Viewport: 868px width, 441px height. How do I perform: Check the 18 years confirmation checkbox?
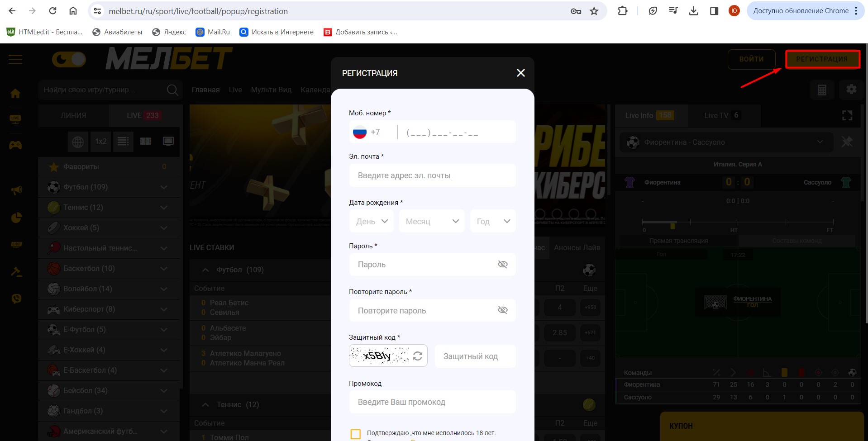(x=356, y=434)
